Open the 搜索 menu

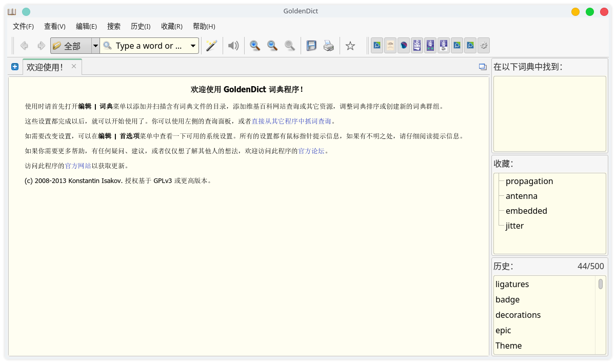coord(114,26)
